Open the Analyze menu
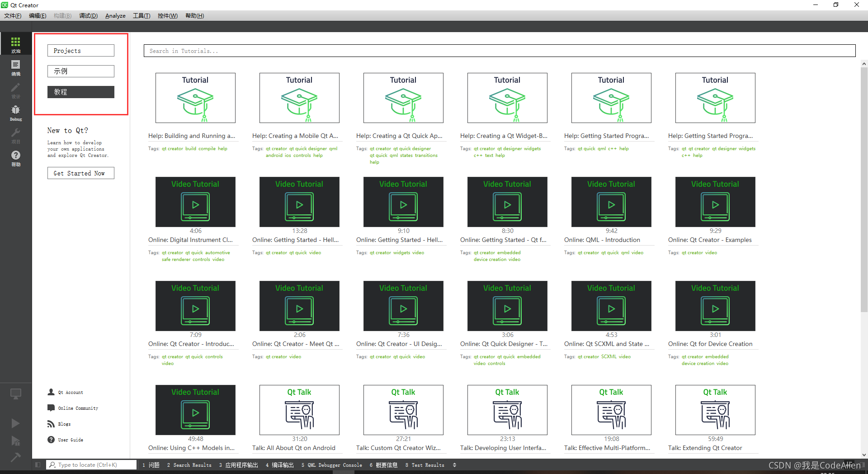The image size is (868, 474). click(115, 16)
